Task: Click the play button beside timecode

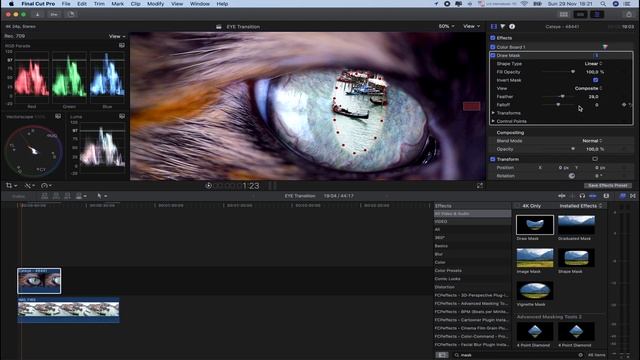Action: [x=208, y=186]
